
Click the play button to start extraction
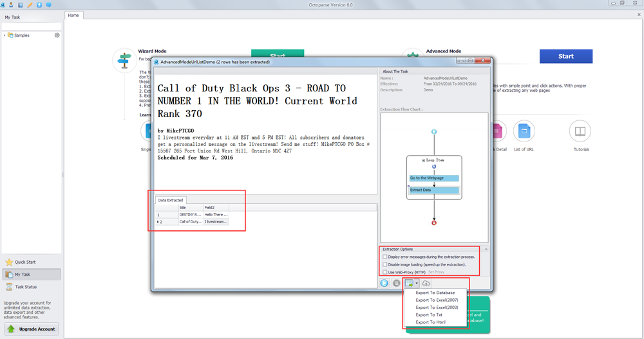[x=384, y=283]
